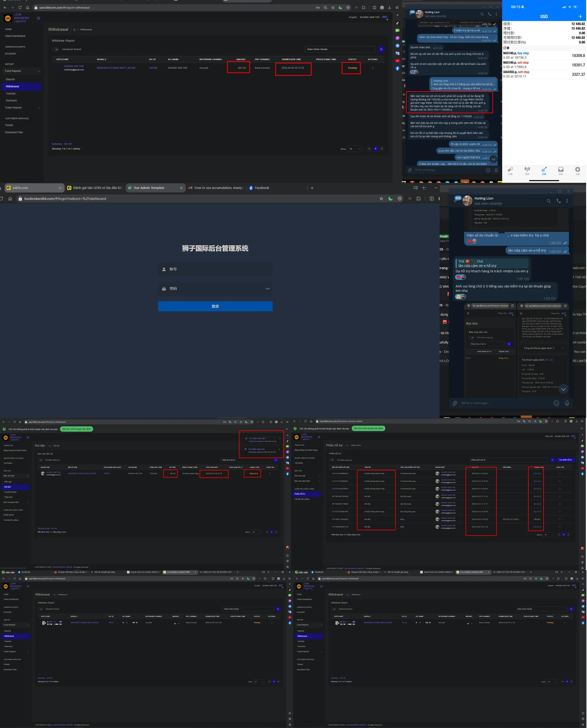
Task: Open new tab plus next to Facebook tab
Action: tap(312, 188)
